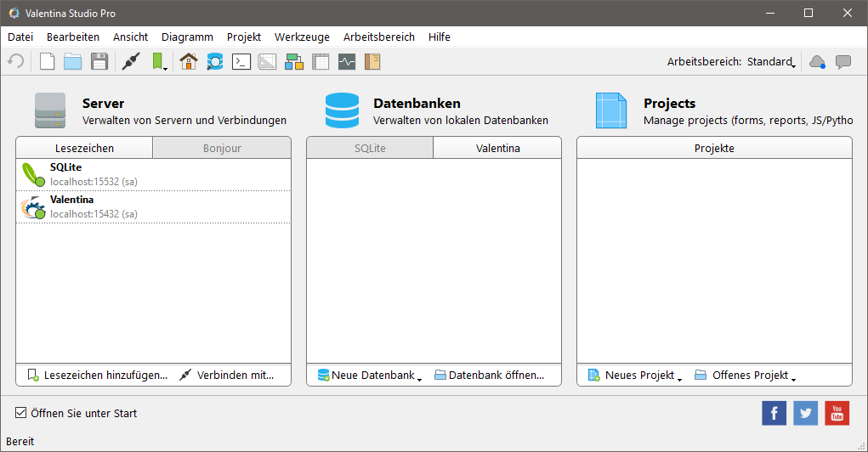The height and width of the screenshot is (452, 868).
Task: Toggle the Öffnen Sie unter Start checkbox
Action: [21, 413]
